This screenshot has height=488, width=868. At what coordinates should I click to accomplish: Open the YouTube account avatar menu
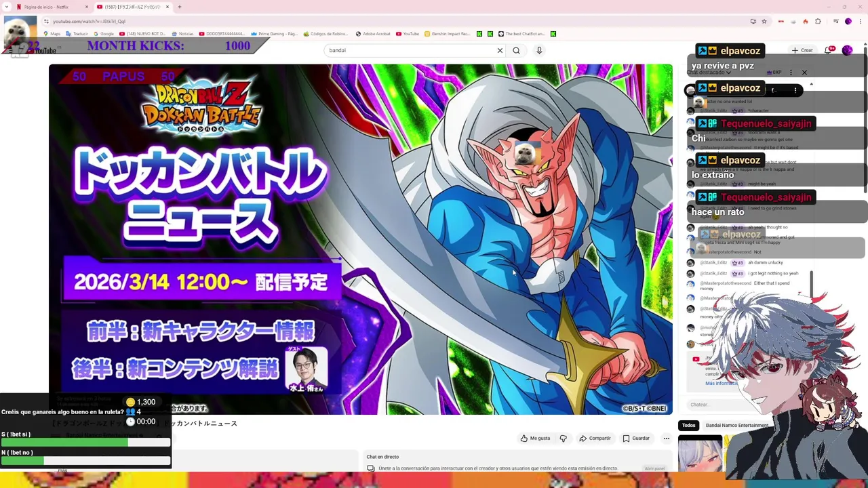pos(847,50)
